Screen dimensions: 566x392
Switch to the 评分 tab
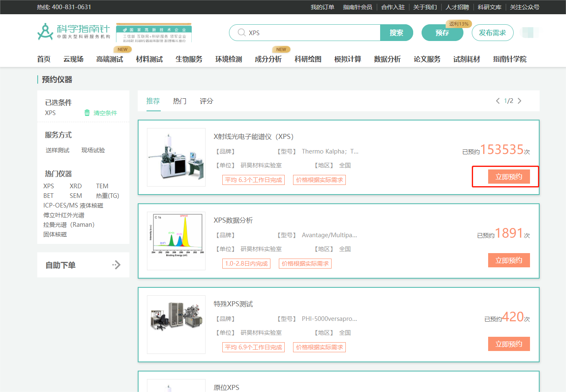click(x=206, y=101)
